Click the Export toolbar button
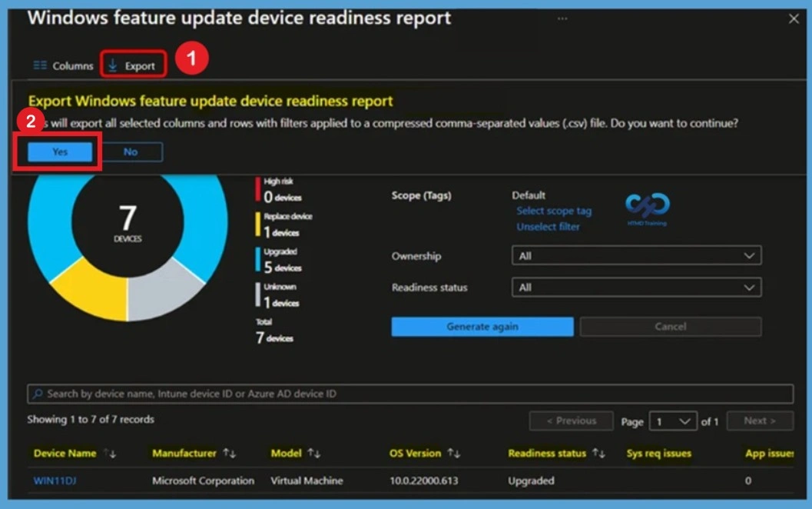Viewport: 812px width, 509px height. click(x=133, y=66)
